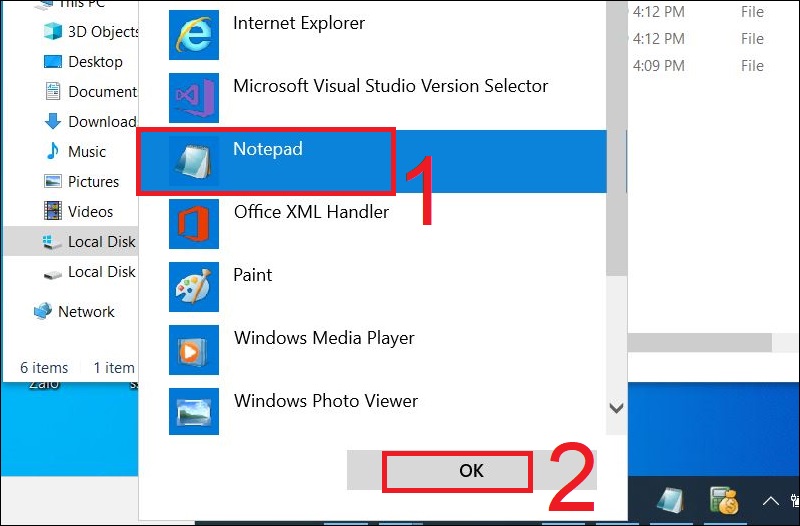Choose Windows Photo Viewer
Screen dimensions: 800x526
(326, 402)
